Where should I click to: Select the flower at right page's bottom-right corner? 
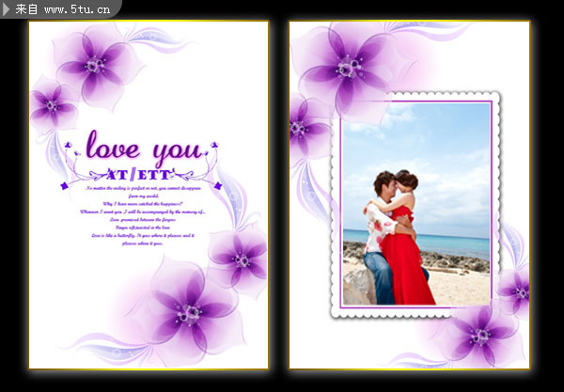click(x=482, y=334)
